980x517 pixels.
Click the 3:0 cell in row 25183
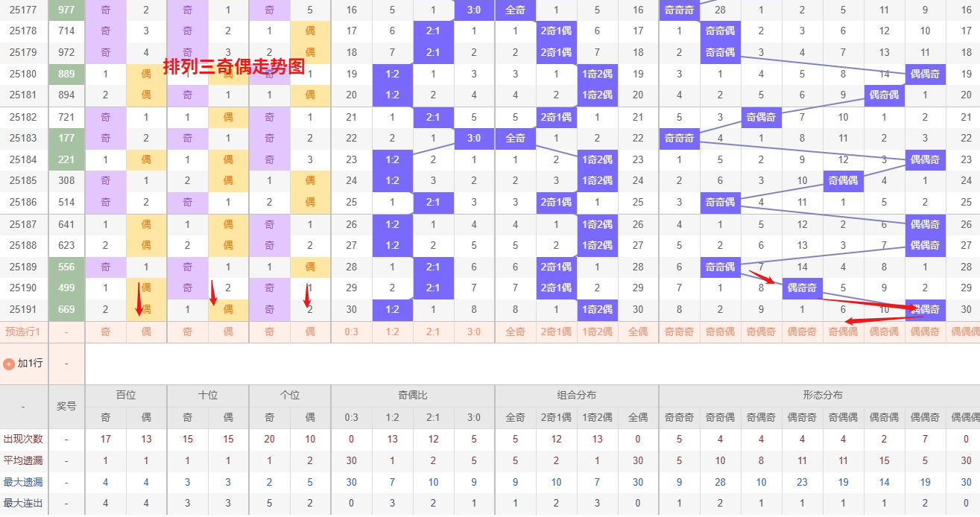(474, 139)
